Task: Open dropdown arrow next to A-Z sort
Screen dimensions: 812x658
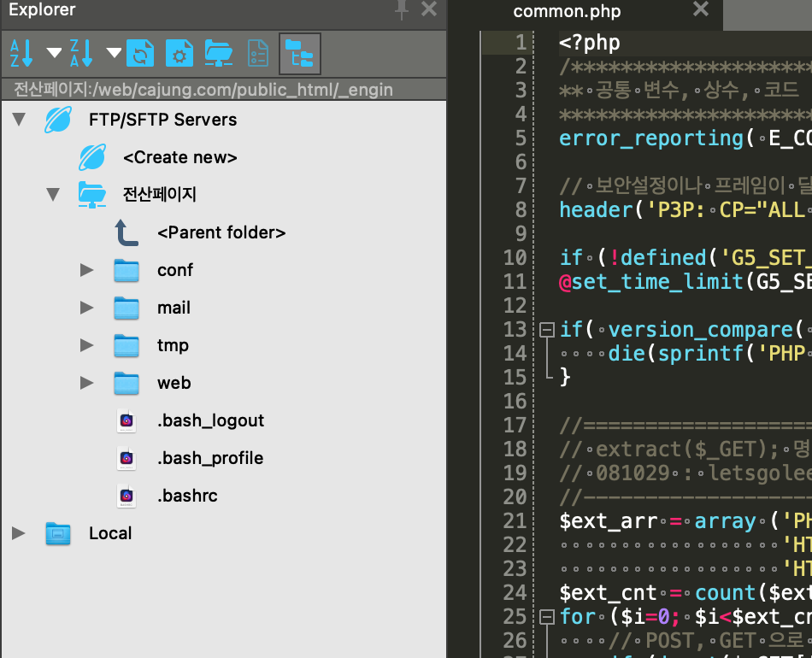Action: (x=54, y=53)
